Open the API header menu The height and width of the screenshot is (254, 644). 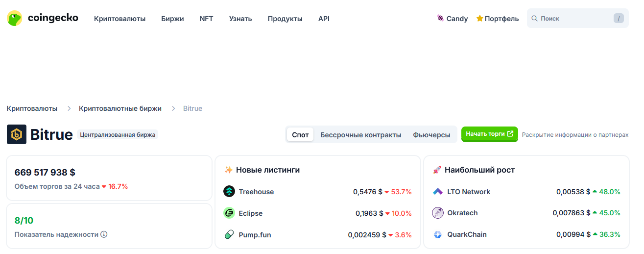pyautogui.click(x=324, y=19)
